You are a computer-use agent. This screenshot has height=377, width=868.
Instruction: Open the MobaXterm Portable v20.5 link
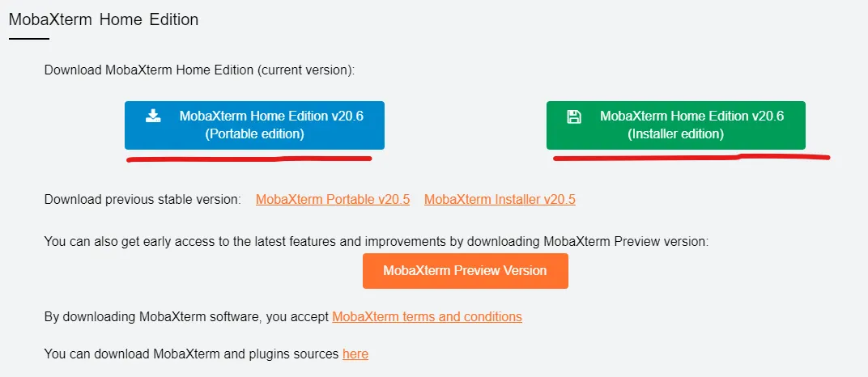click(x=333, y=199)
